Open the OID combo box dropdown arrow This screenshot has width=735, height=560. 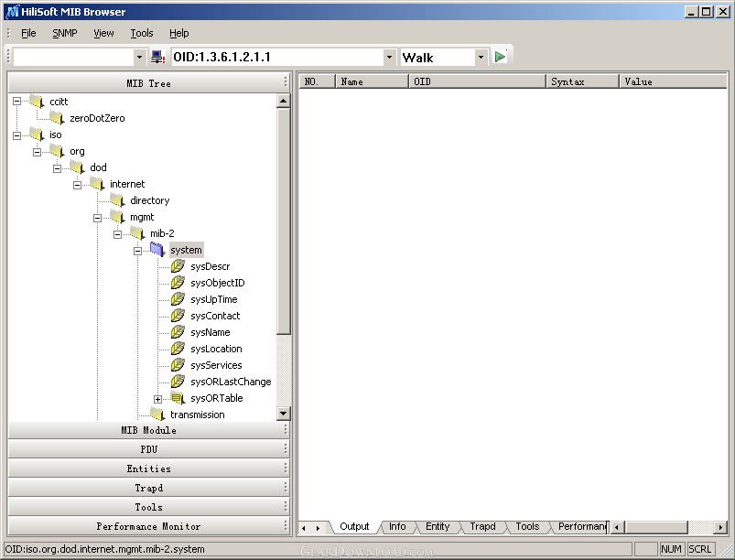click(x=389, y=57)
